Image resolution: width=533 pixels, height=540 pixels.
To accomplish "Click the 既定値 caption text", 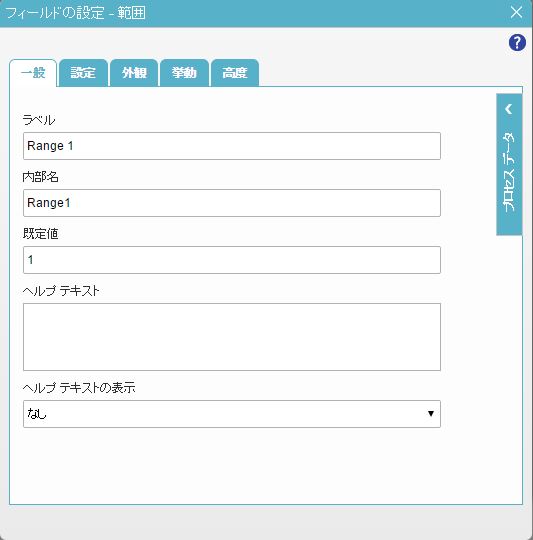I will coord(40,234).
